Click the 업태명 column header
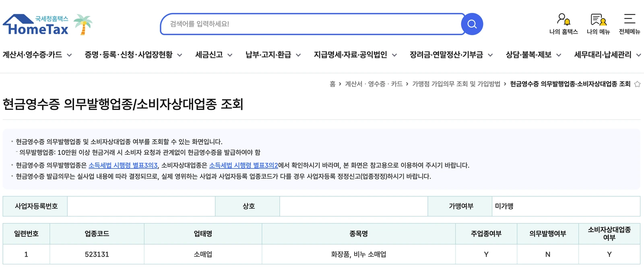Image resolution: width=644 pixels, height=268 pixels. pos(203,234)
